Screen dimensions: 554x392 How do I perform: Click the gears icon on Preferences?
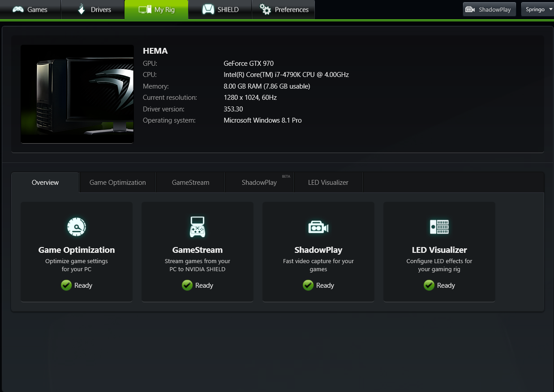click(265, 9)
